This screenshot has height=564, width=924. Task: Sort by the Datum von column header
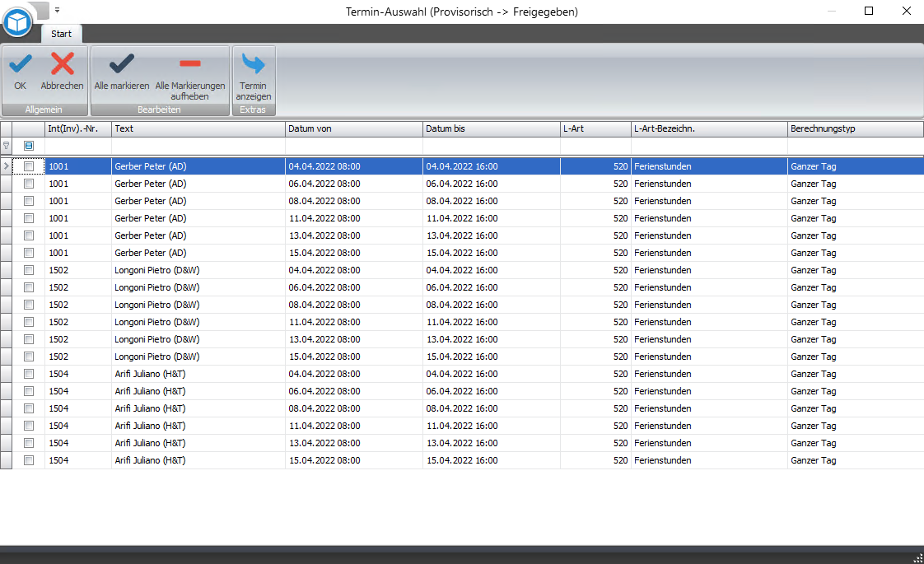click(x=353, y=128)
